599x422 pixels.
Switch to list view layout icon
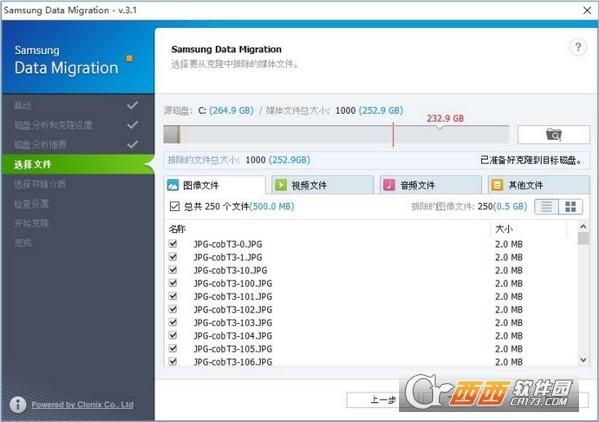pyautogui.click(x=546, y=207)
